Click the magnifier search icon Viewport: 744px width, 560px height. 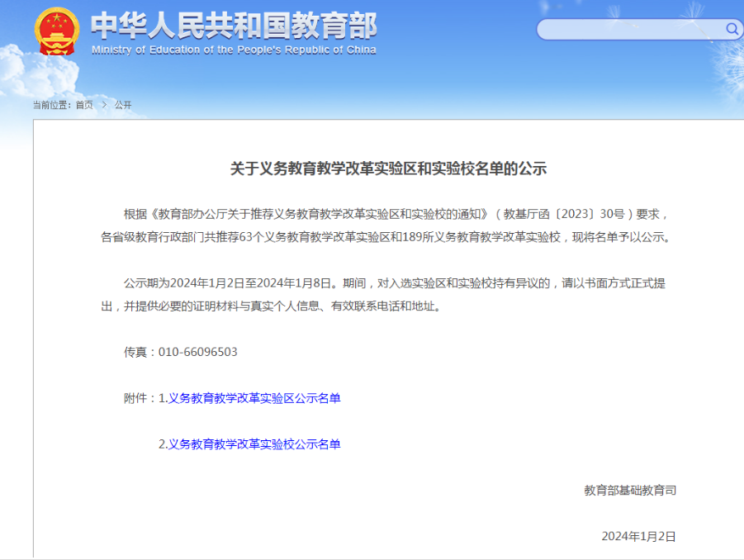click(732, 30)
